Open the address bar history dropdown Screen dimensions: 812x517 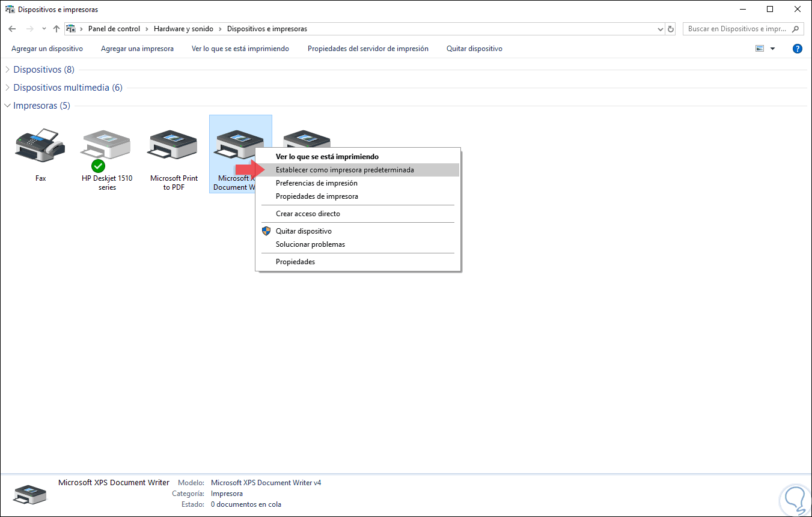(660, 29)
